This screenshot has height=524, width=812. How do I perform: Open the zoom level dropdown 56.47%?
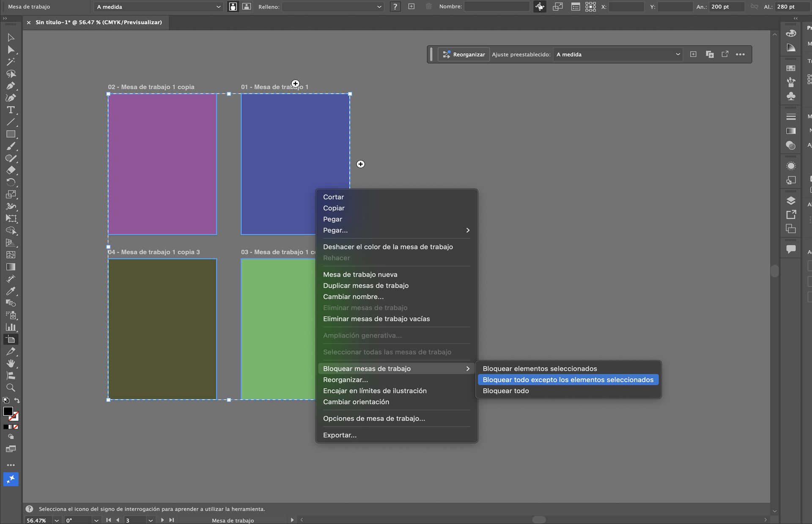(x=56, y=520)
